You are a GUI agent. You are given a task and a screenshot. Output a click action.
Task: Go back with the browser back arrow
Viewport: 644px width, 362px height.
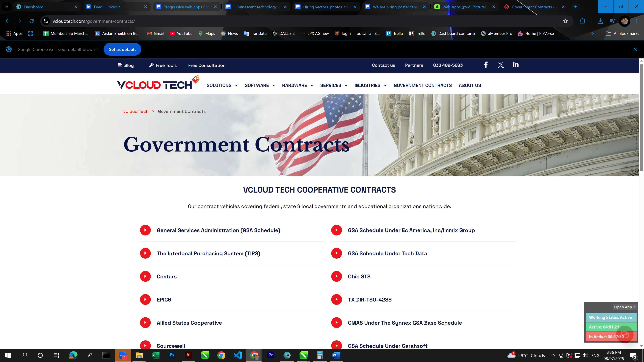coord(8,21)
